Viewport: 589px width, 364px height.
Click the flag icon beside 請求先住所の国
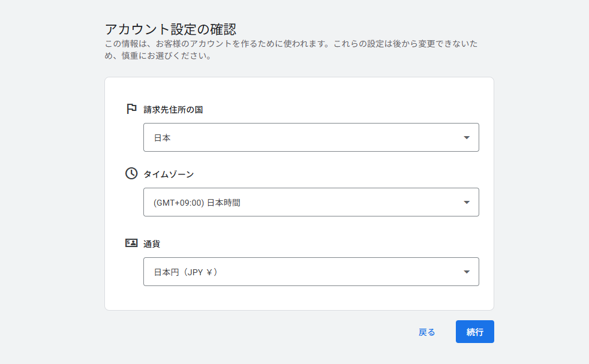point(131,109)
